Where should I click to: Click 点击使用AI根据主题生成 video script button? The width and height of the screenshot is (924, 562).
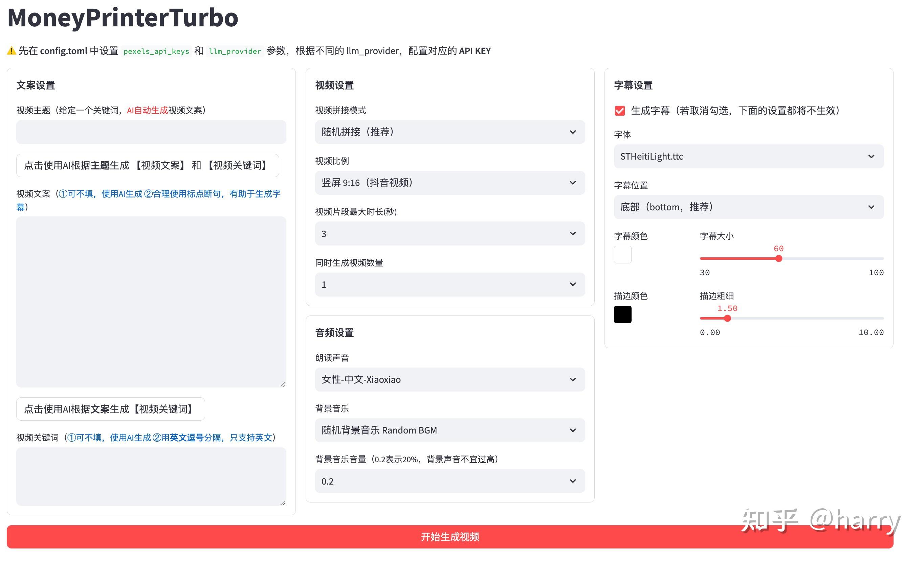click(148, 165)
